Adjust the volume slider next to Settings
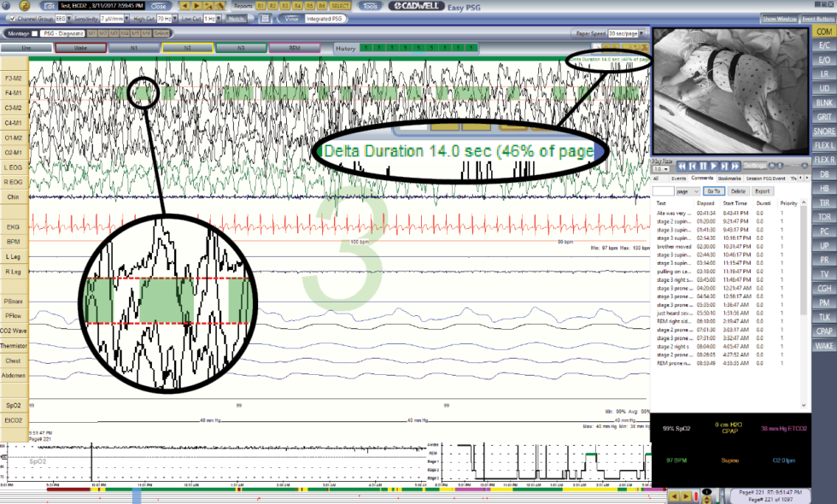 tap(793, 166)
